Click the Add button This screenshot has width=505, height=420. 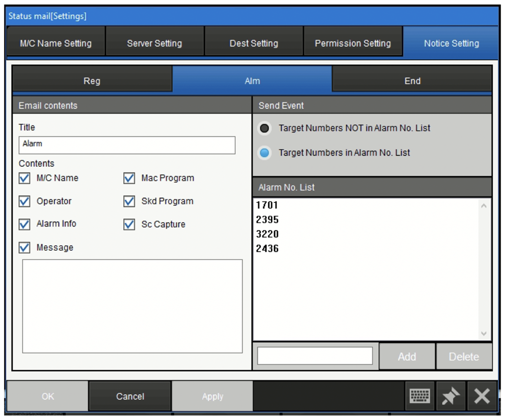407,356
